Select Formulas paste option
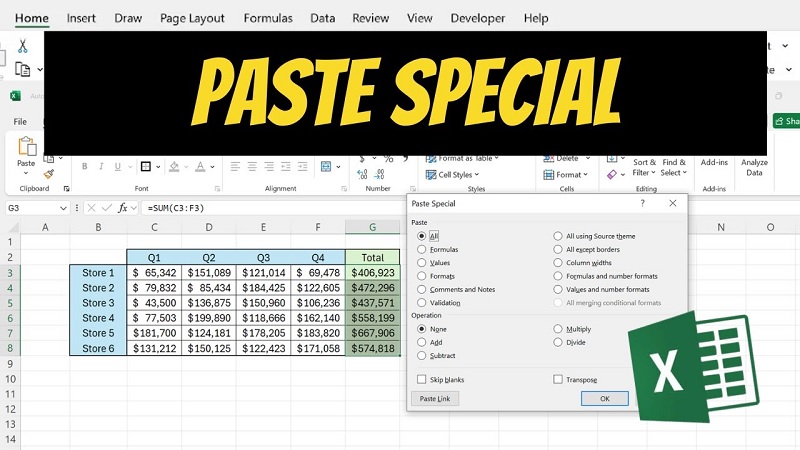 pyautogui.click(x=421, y=249)
